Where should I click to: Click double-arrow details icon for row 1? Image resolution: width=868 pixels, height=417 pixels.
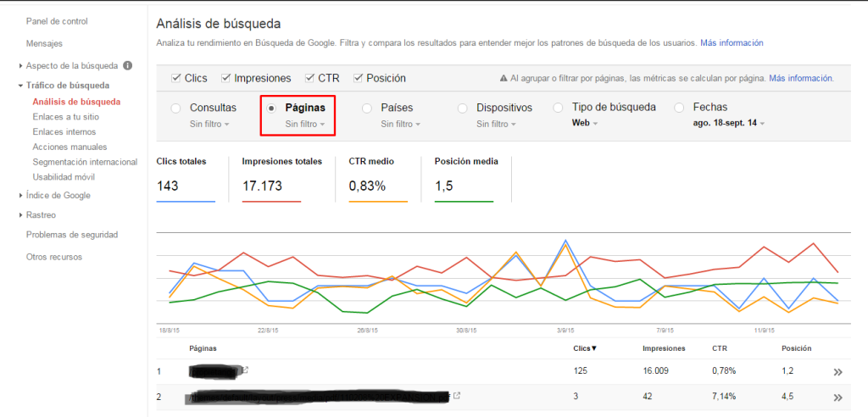[837, 372]
